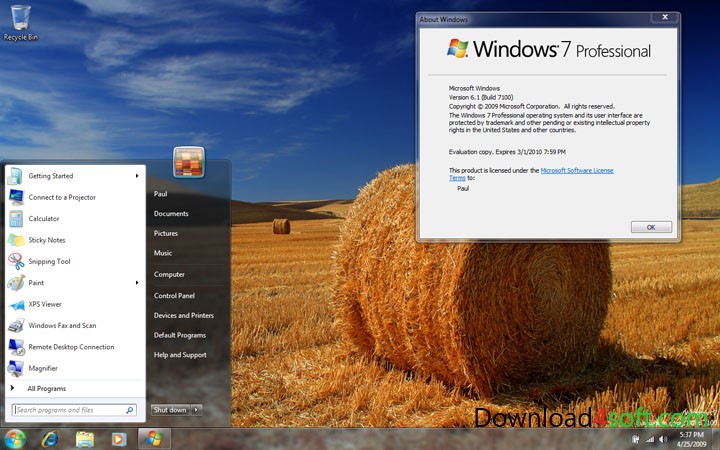Open Documents from the Start menu
The image size is (720, 450).
point(171,214)
